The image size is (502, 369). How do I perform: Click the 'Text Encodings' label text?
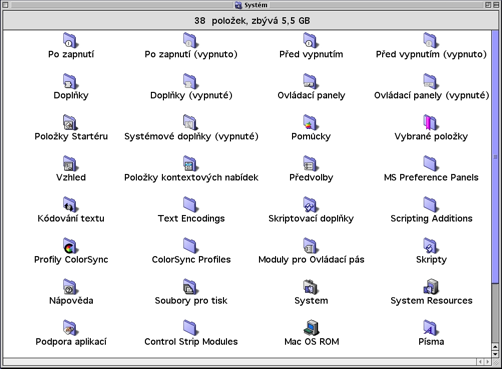191,219
